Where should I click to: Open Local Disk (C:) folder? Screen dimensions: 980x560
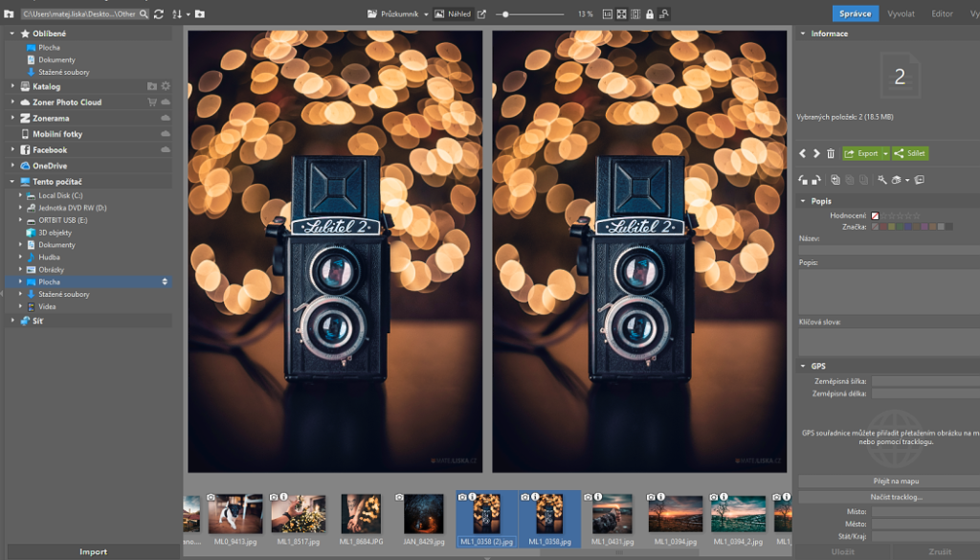click(60, 195)
